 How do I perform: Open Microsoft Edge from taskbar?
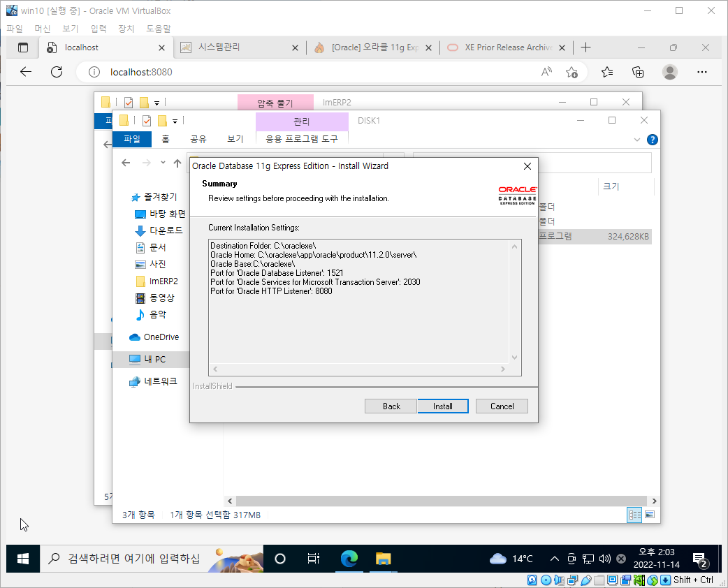pos(349,559)
